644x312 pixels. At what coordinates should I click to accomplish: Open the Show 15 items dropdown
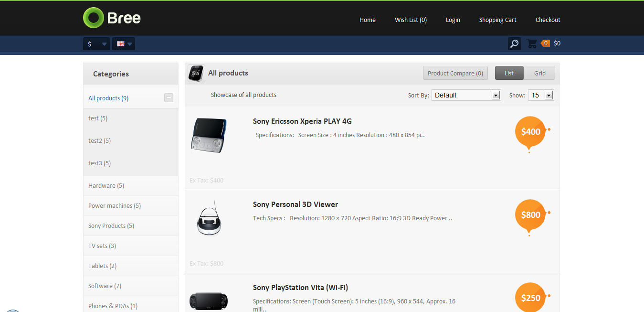[x=541, y=95]
